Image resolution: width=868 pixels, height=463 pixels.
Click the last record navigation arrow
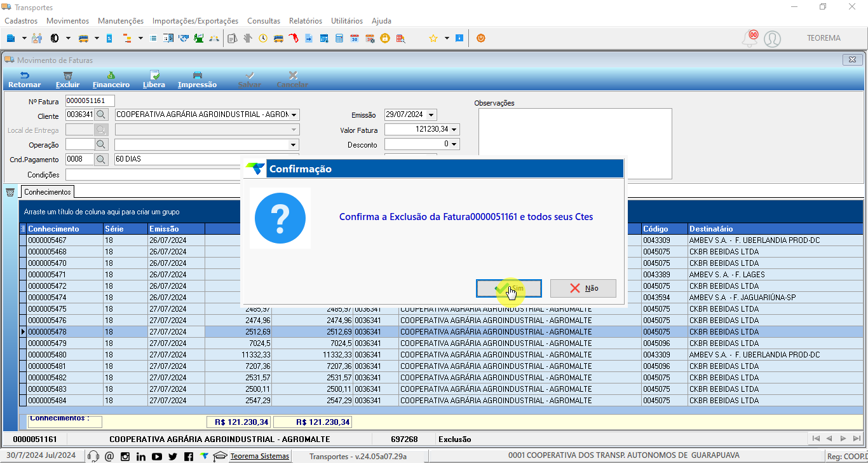pyautogui.click(x=857, y=438)
